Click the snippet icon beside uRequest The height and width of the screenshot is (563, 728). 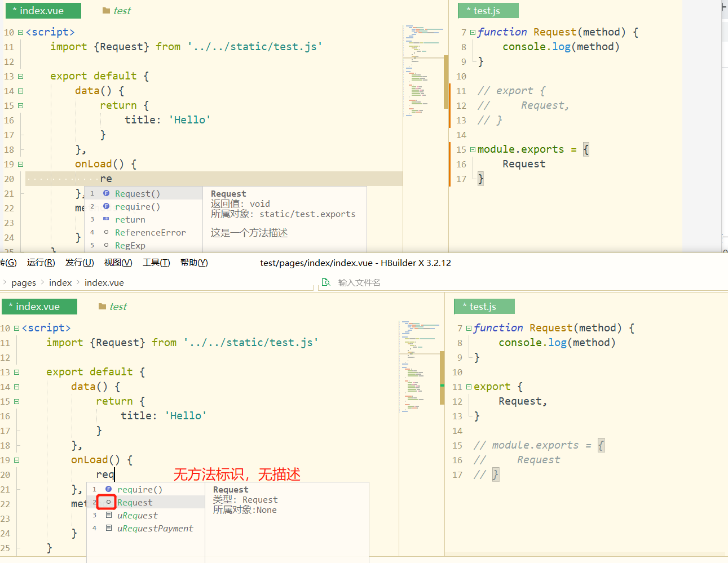(109, 515)
